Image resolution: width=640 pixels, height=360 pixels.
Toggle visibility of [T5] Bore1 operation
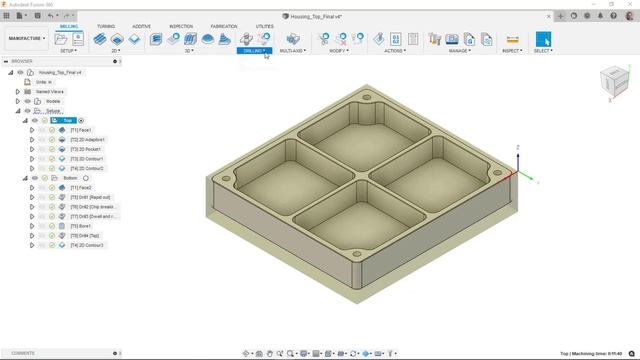coord(42,226)
